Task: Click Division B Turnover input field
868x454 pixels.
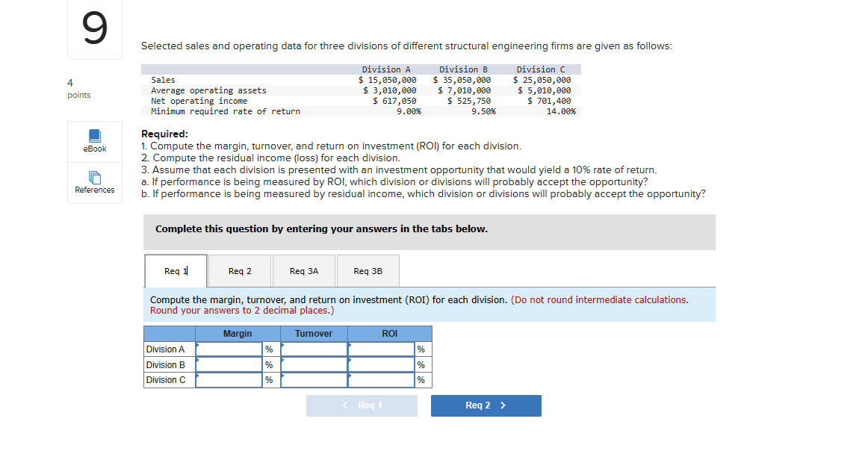Action: tap(314, 364)
